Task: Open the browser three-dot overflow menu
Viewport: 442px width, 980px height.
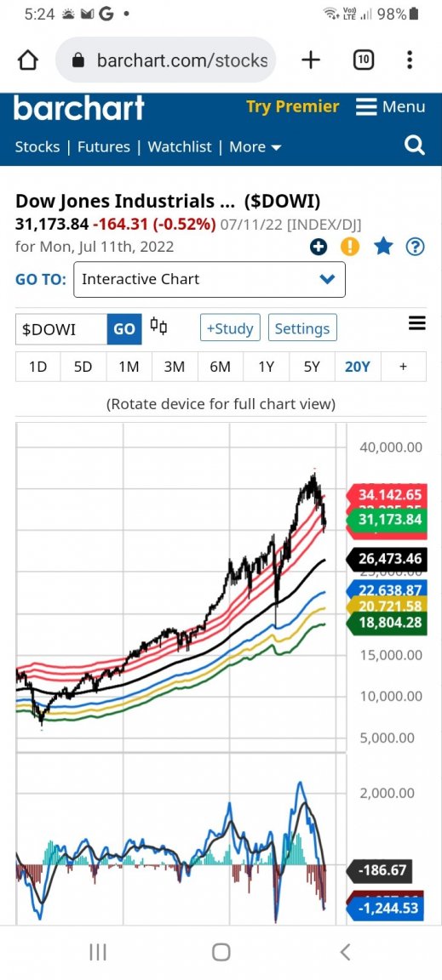Action: pyautogui.click(x=410, y=60)
